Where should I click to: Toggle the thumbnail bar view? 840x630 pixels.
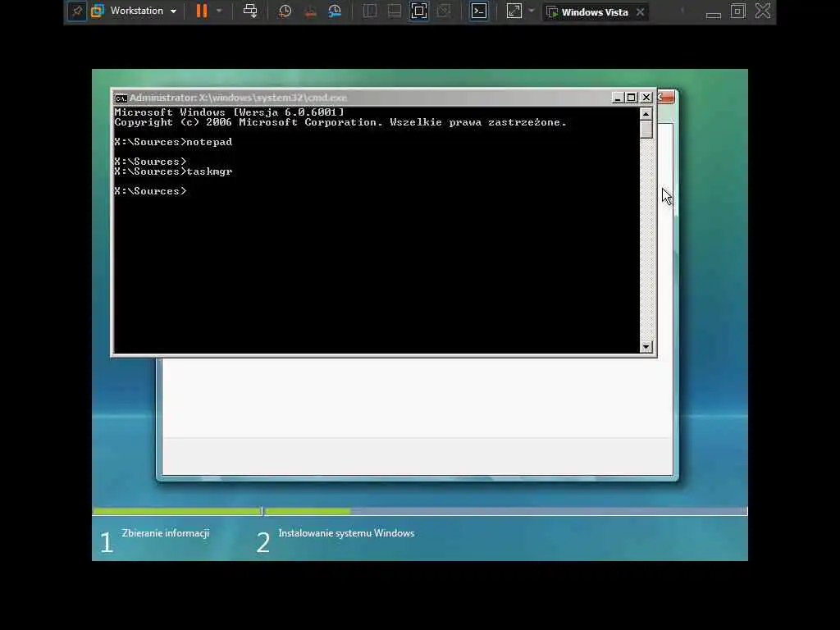pyautogui.click(x=395, y=11)
